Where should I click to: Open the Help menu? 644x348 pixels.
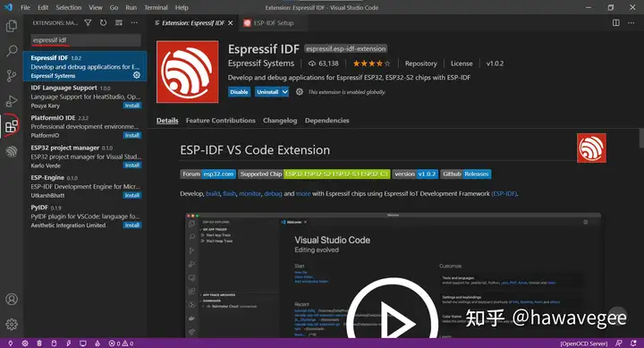pyautogui.click(x=182, y=7)
